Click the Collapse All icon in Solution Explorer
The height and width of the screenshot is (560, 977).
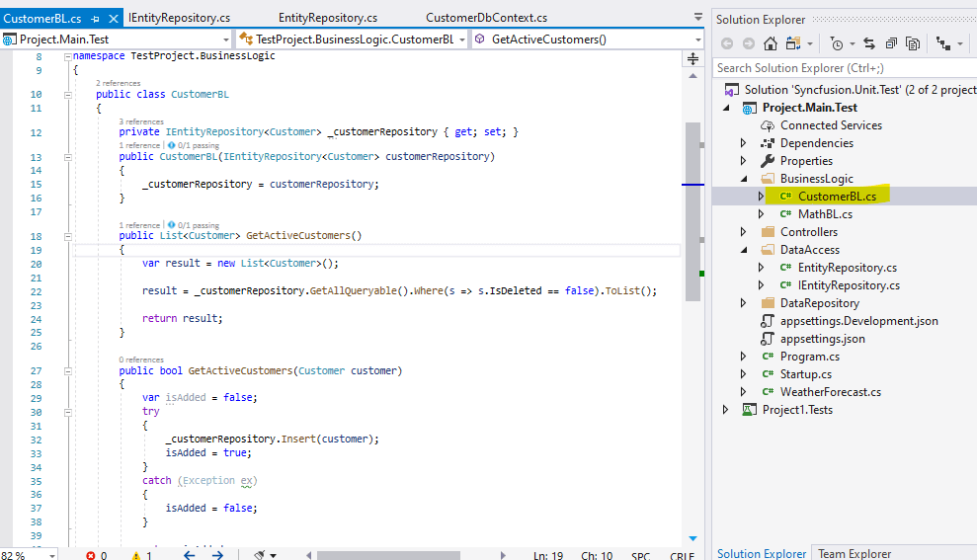(891, 43)
